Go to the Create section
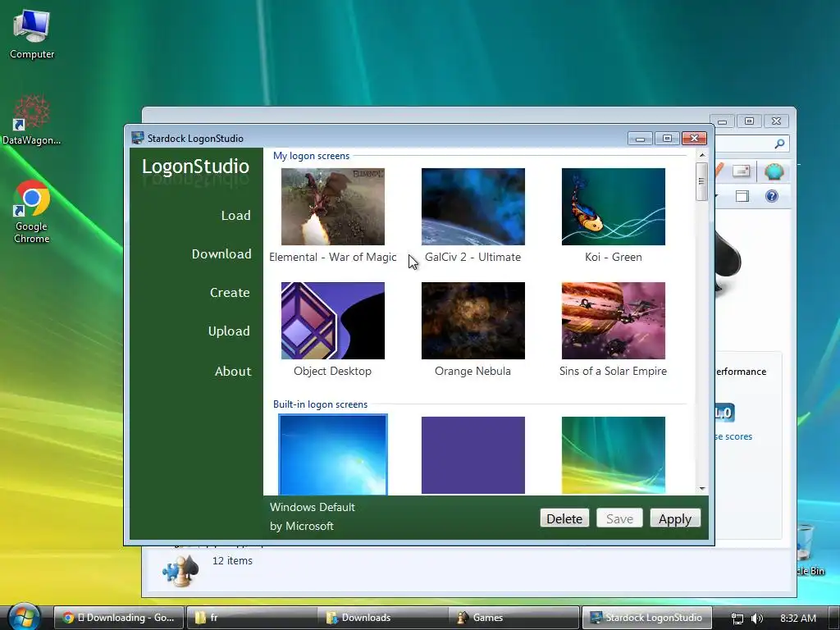The image size is (840, 630). tap(230, 293)
